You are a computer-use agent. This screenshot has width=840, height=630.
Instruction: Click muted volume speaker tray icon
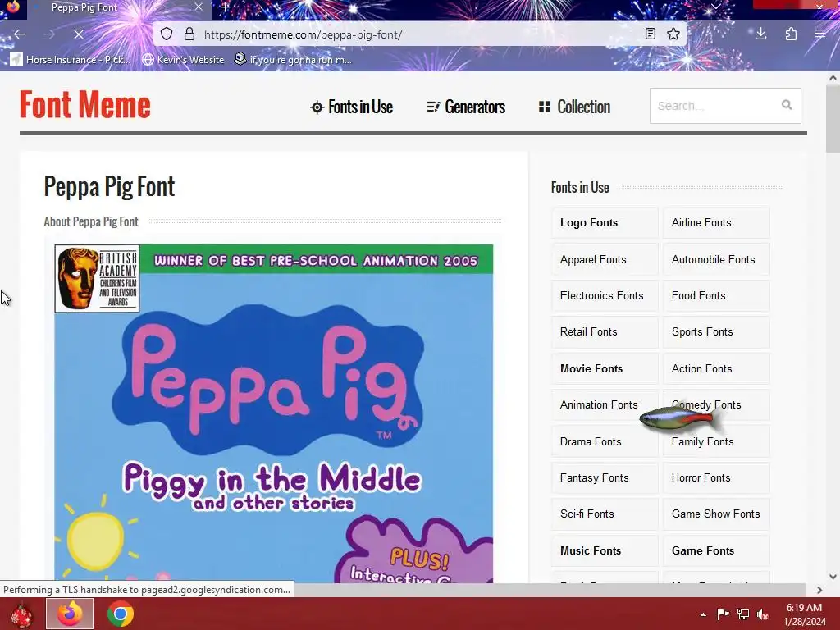tap(763, 614)
